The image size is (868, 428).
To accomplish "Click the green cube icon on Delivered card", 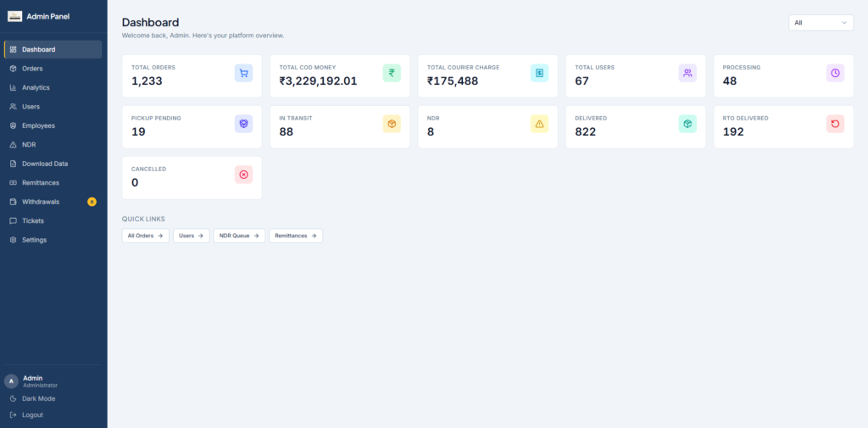I will point(687,124).
